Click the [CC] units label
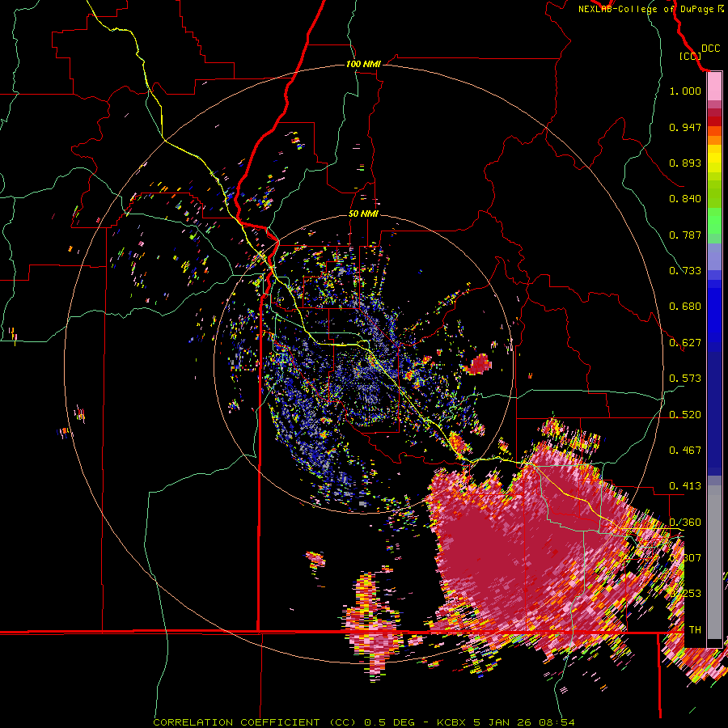This screenshot has height=728, width=728. coord(690,56)
